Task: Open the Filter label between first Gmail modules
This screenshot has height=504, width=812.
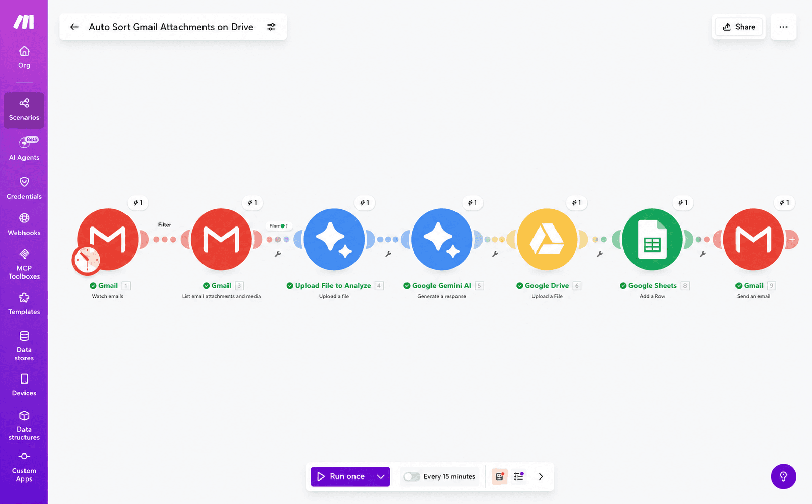Action: [164, 224]
